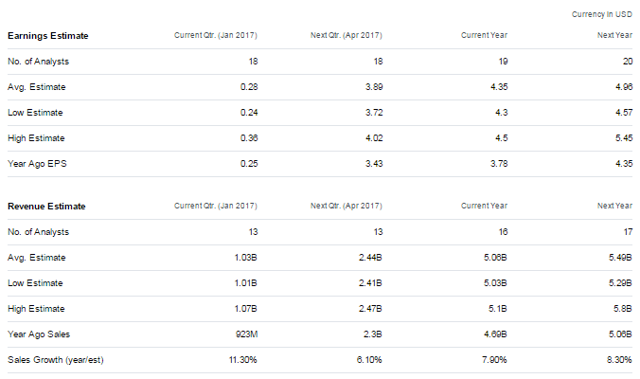Click the Earnings Estimate heading
Image resolution: width=640 pixels, height=379 pixels.
click(x=48, y=36)
